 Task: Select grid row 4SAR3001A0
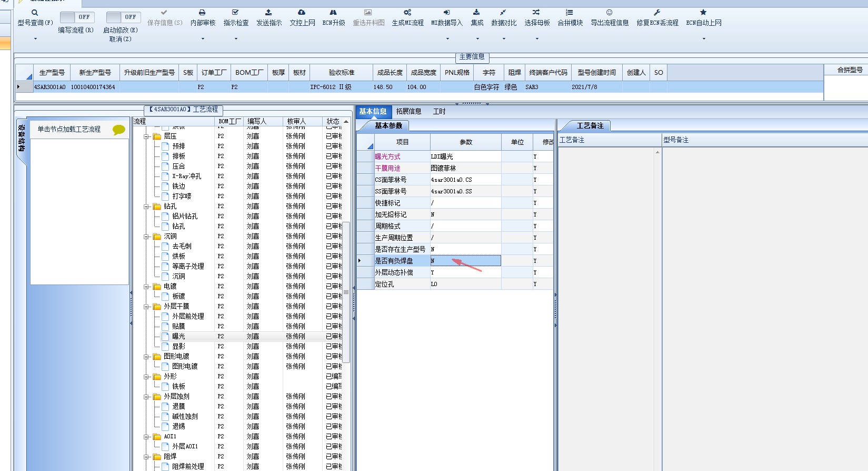click(419, 87)
